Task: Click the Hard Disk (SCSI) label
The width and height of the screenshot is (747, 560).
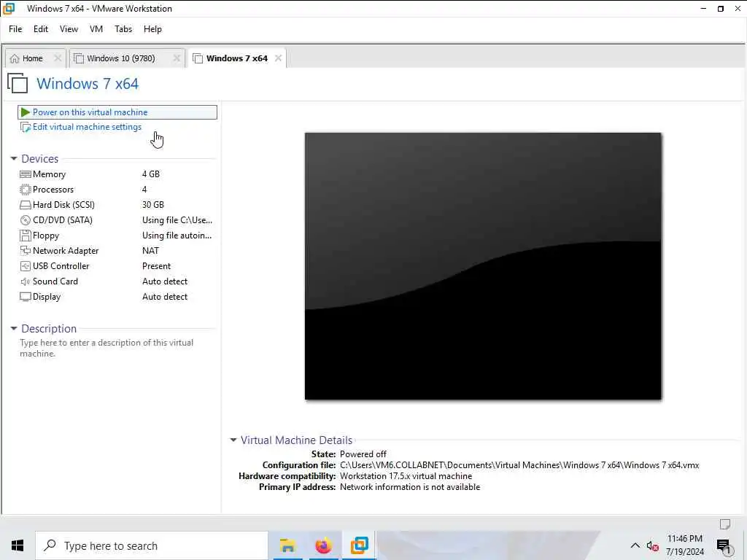Action: [64, 205]
